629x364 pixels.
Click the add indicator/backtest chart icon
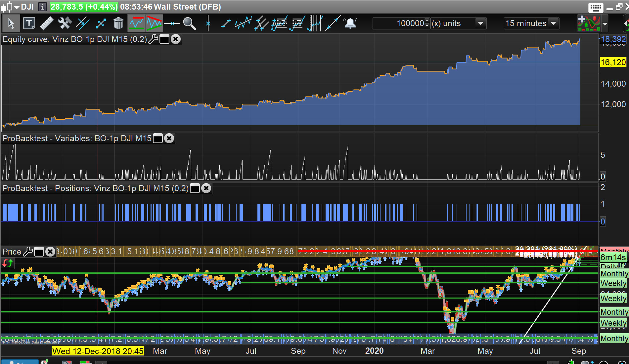click(589, 23)
